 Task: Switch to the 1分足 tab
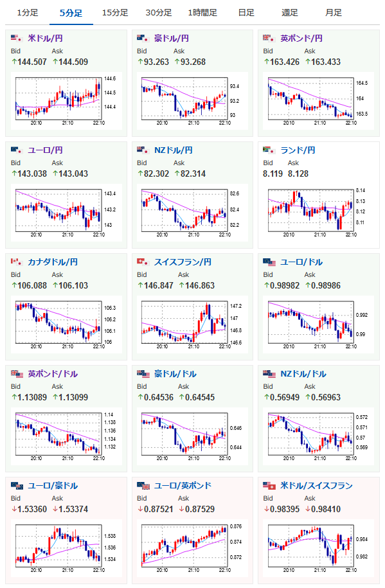click(28, 13)
